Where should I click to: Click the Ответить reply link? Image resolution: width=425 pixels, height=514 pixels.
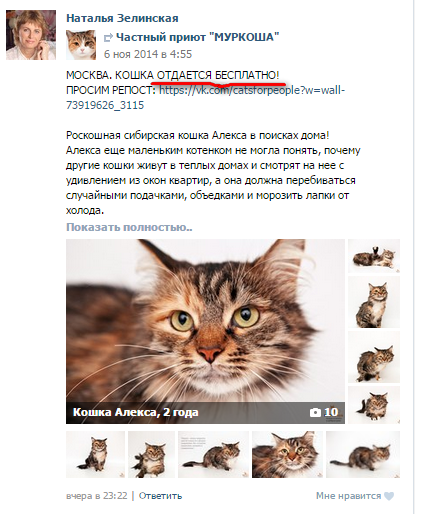click(x=160, y=496)
